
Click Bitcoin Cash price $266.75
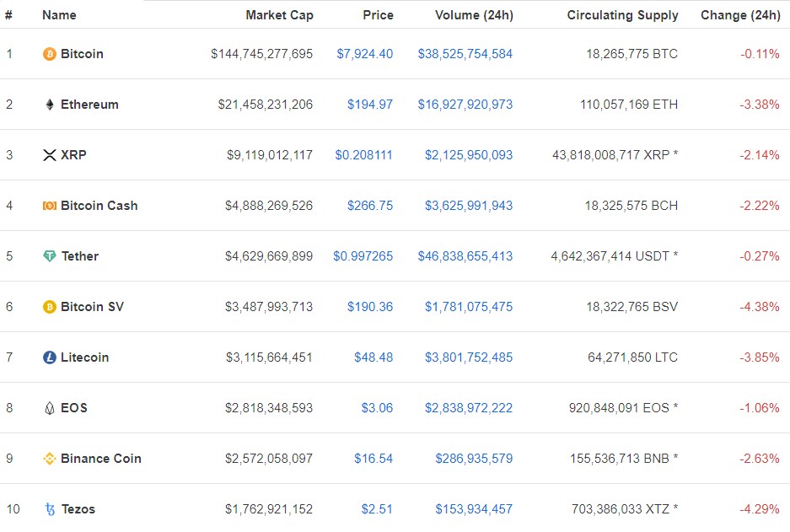370,206
